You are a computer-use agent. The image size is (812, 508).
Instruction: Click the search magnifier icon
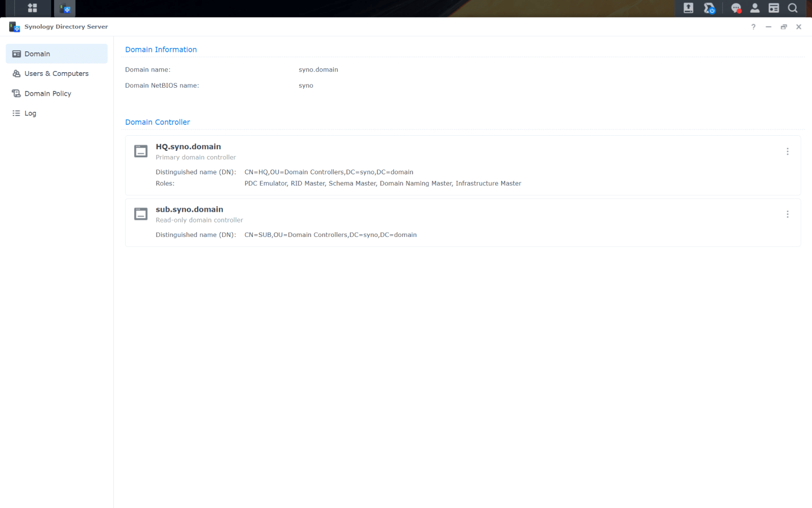coord(793,8)
